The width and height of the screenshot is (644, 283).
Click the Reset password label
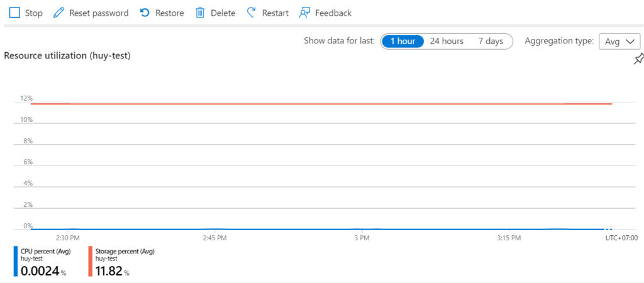(99, 13)
